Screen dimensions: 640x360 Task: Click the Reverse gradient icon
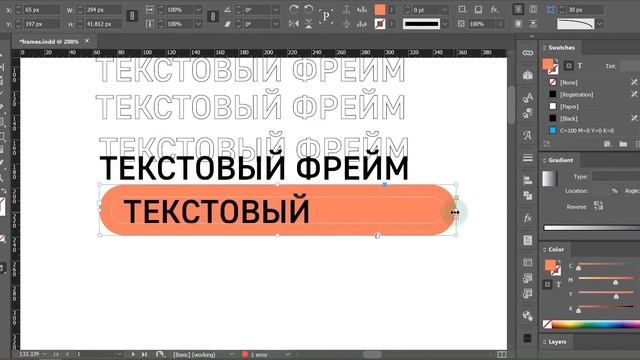pyautogui.click(x=598, y=205)
